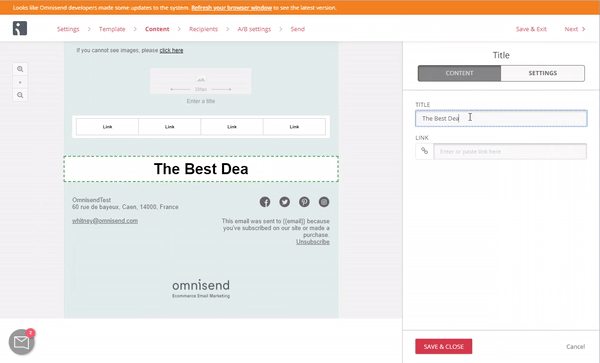Click Save & Exit

tap(531, 29)
